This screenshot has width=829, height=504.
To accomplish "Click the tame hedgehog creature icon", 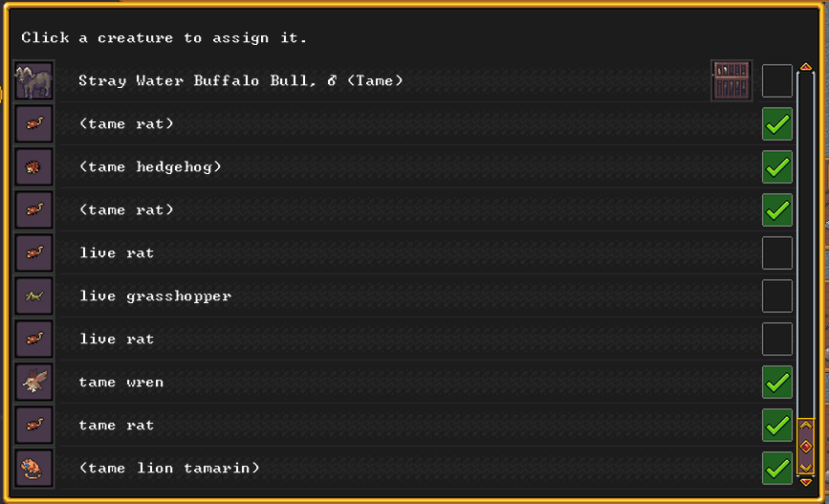I will click(34, 167).
